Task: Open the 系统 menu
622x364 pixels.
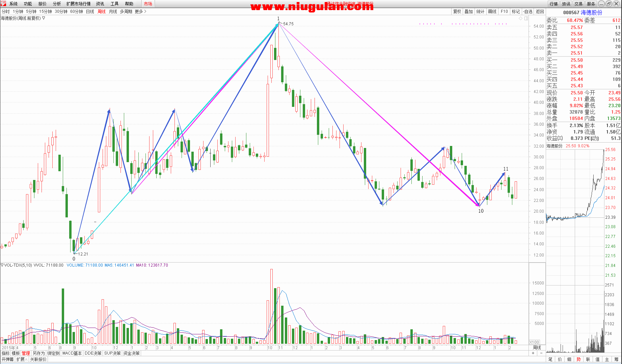Action: 13,4
